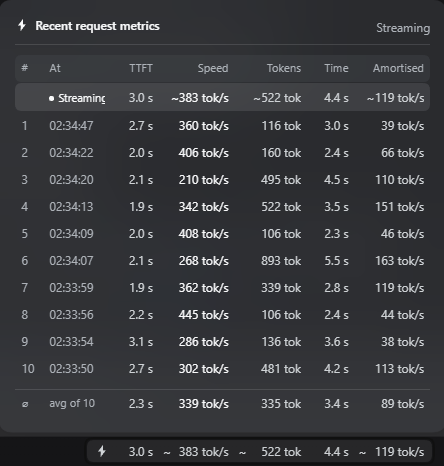Screen dimensions: 444x466
Task: Click the Amortised column header
Action: coord(398,68)
